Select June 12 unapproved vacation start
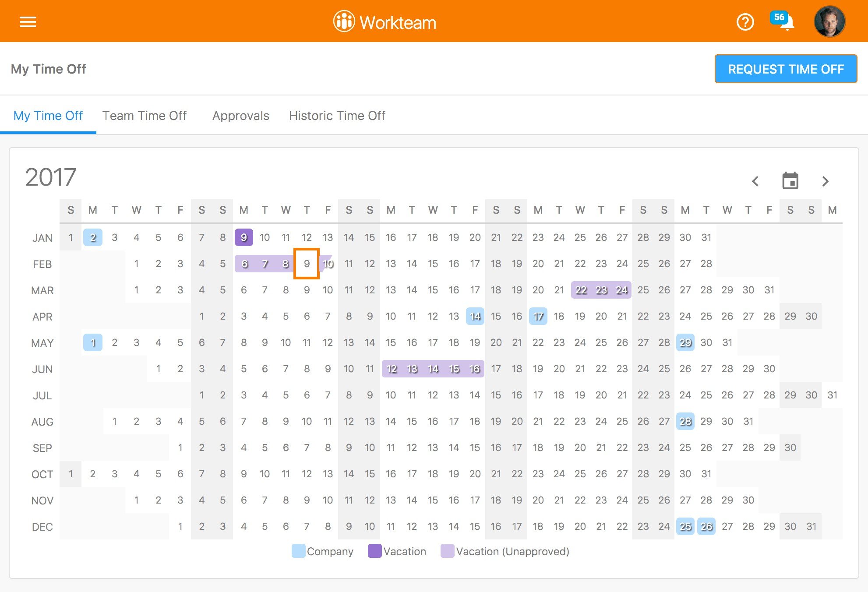The width and height of the screenshot is (868, 592). point(392,369)
